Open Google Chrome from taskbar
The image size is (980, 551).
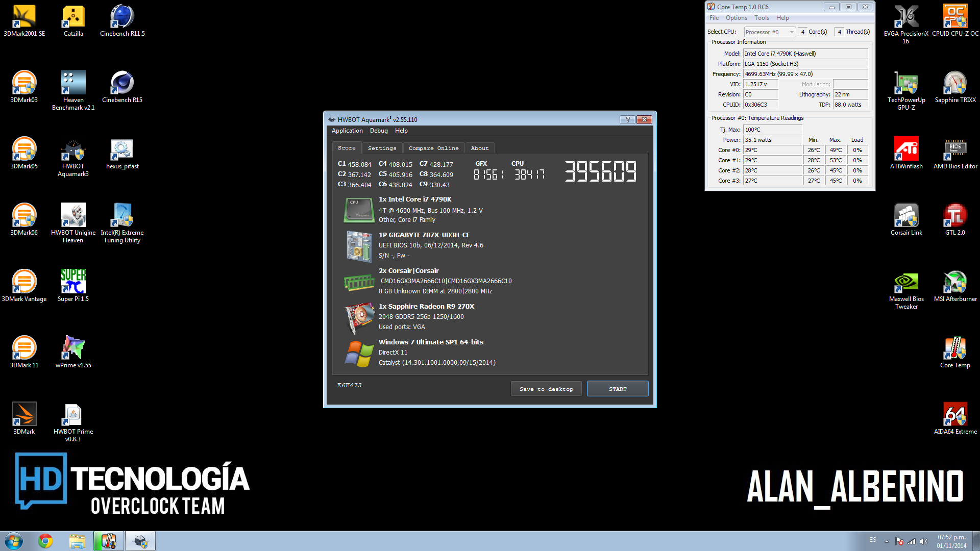pos(45,541)
